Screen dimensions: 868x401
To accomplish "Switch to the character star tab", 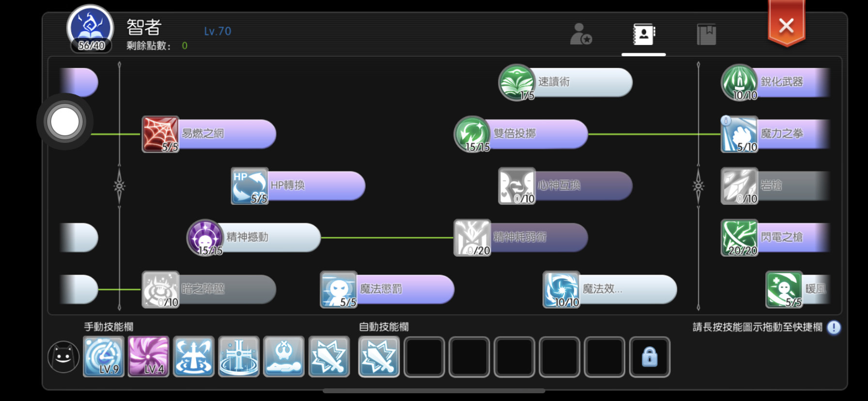I will click(581, 34).
